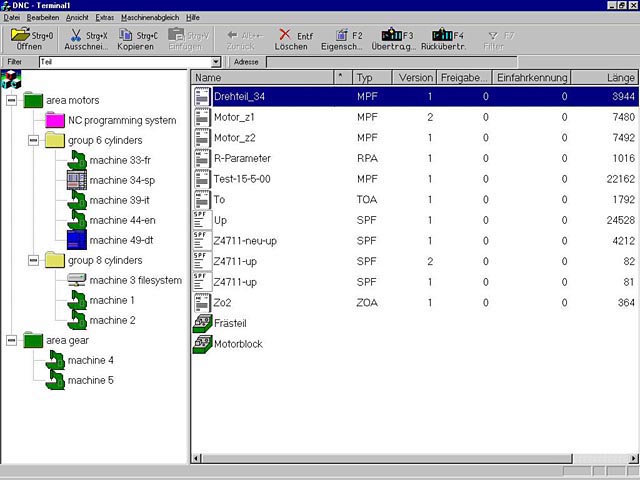The image size is (640, 480).
Task: Click the horizontal scrollbar right arrow
Action: (x=634, y=458)
